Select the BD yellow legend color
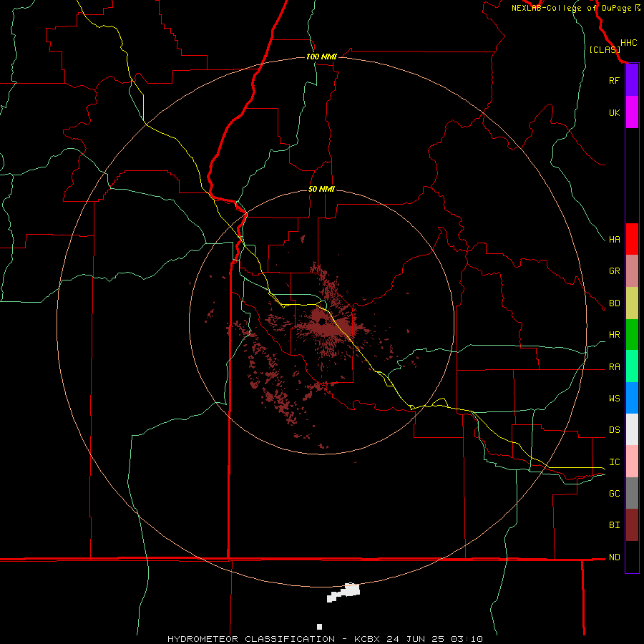This screenshot has height=644, width=644. point(632,303)
